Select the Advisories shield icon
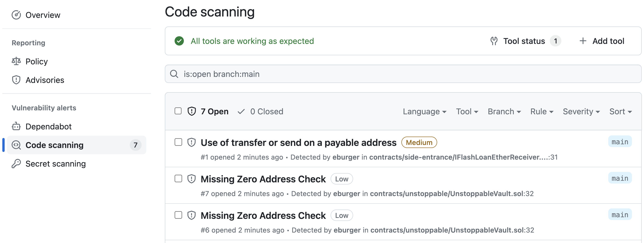The height and width of the screenshot is (243, 644). [x=16, y=80]
